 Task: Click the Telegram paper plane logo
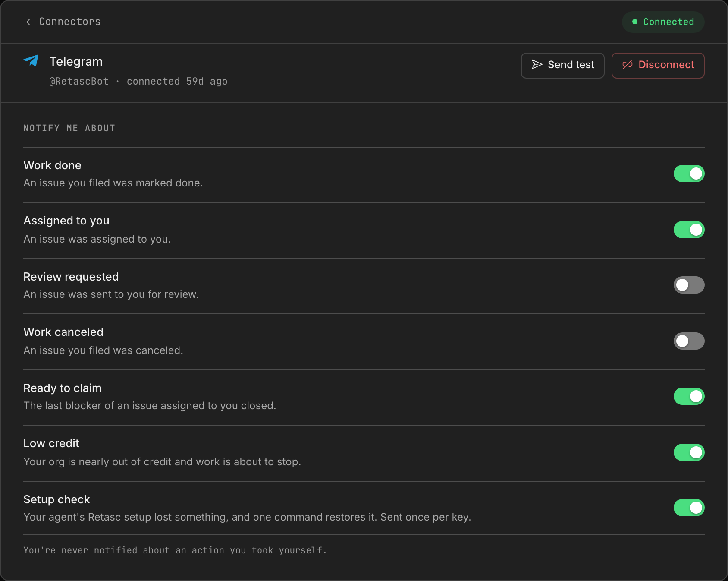tap(31, 61)
